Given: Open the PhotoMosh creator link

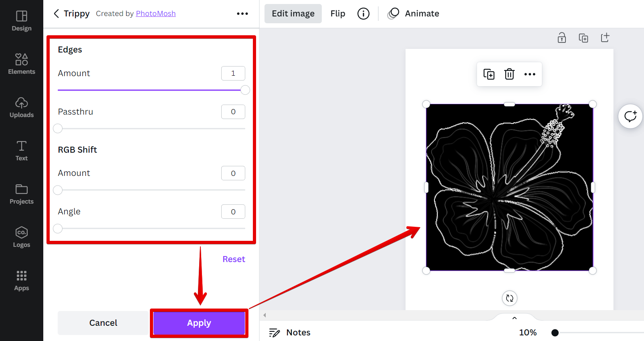Looking at the screenshot, I should click(155, 14).
